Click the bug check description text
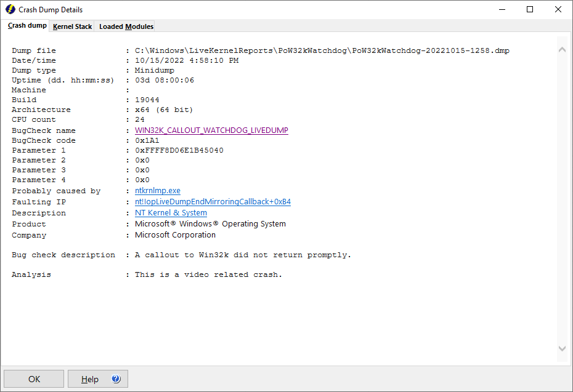Screen dimensions: 573x392 click(243, 254)
